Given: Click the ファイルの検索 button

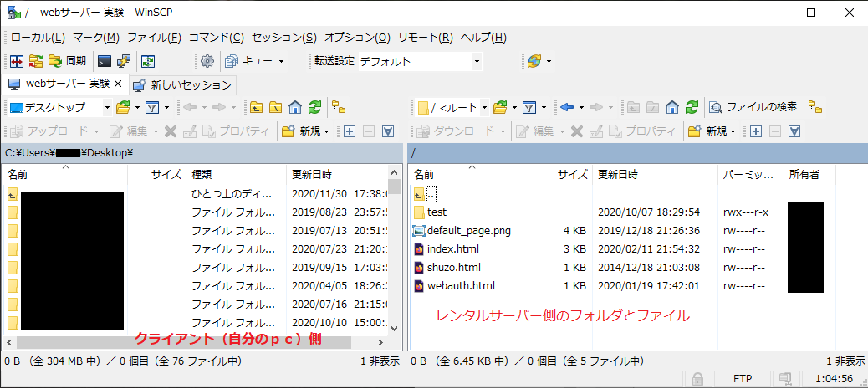Looking at the screenshot, I should pos(753,107).
